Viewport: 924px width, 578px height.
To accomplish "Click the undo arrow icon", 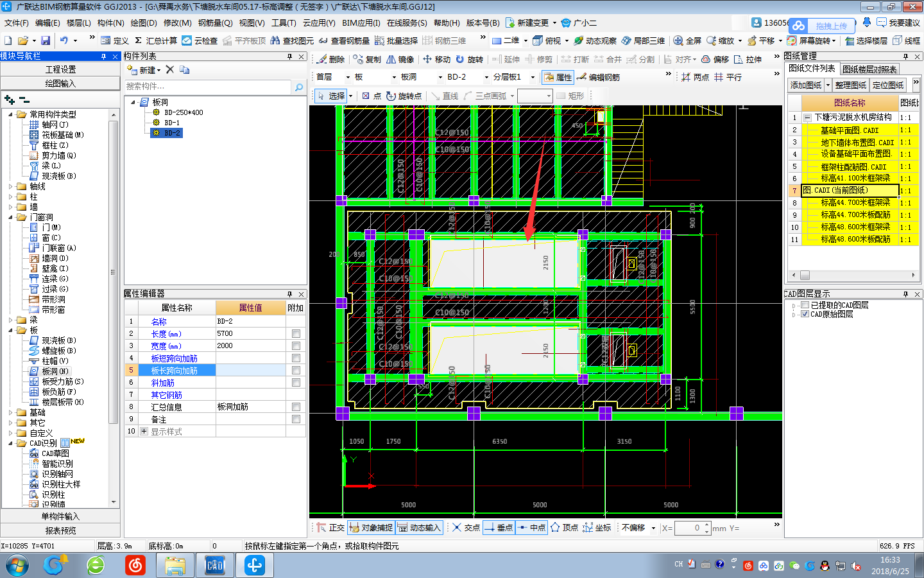I will coord(64,40).
